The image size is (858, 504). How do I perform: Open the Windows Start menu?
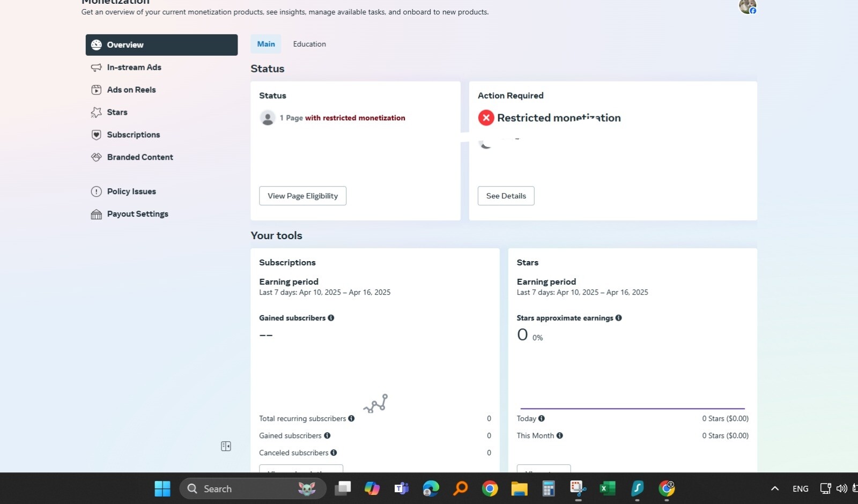coord(162,489)
